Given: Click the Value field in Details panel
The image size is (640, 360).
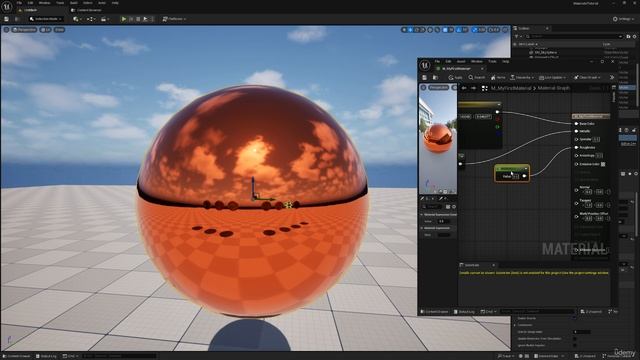Looking at the screenshot, I should click(443, 221).
